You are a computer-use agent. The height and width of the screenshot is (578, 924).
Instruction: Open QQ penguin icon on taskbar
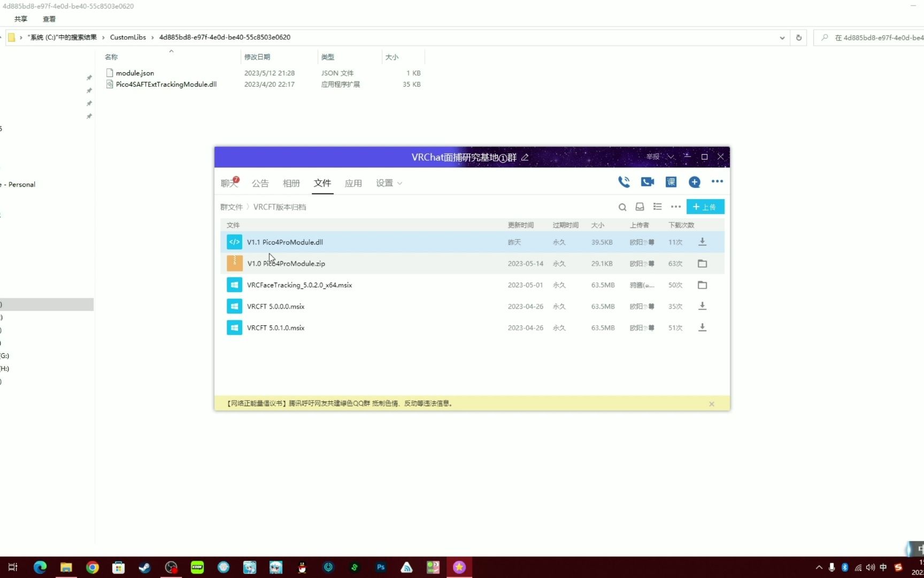click(x=302, y=567)
